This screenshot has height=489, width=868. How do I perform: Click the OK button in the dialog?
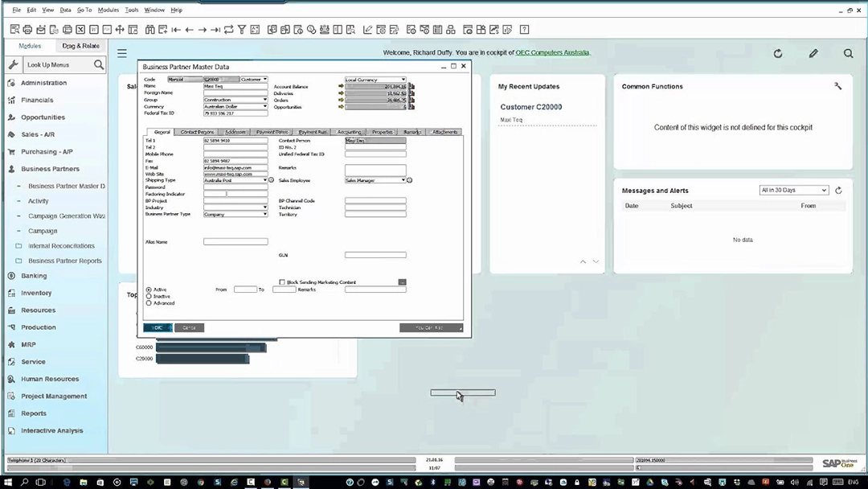[x=158, y=328]
